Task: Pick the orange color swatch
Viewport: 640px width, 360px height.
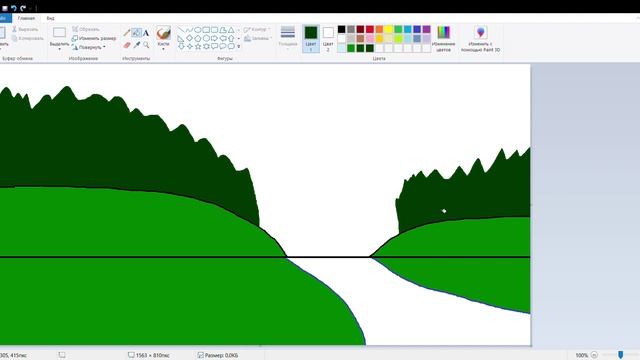Action: [379, 29]
